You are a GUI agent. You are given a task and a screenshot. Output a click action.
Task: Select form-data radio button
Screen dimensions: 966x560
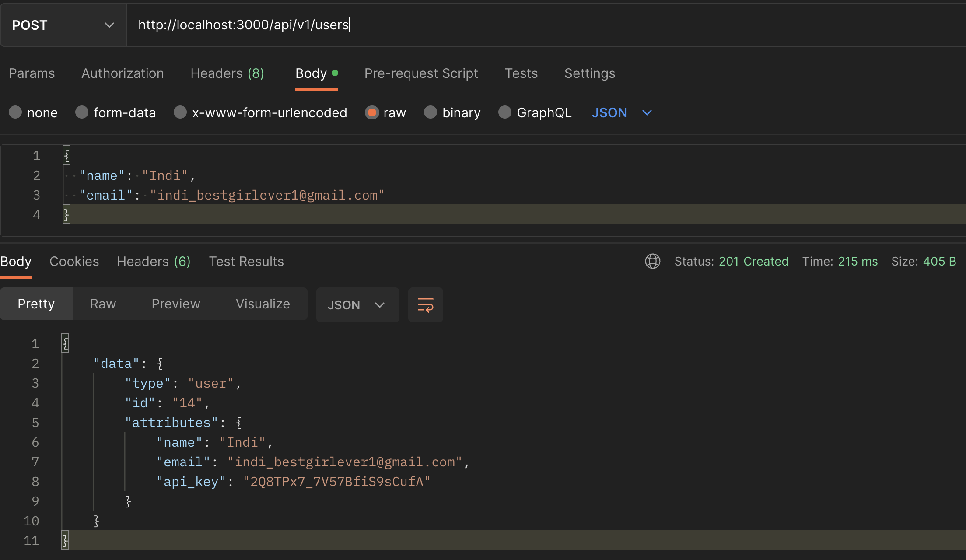pyautogui.click(x=82, y=112)
